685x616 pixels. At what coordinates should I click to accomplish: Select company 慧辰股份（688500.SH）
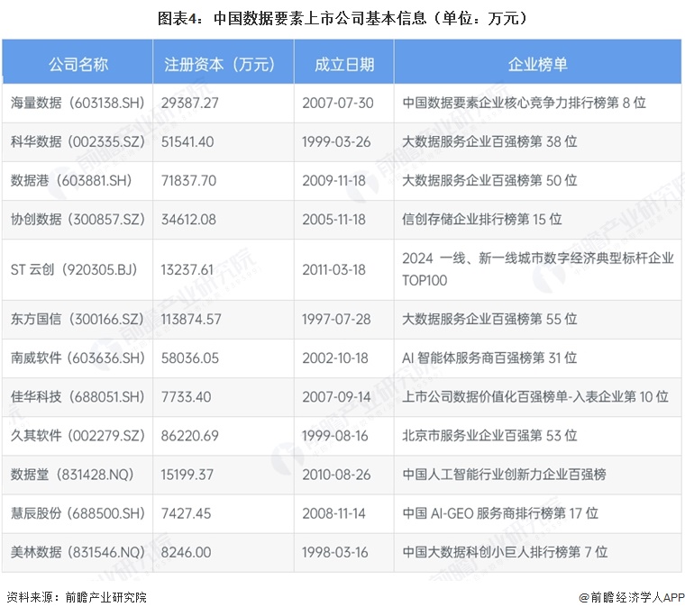coord(78,513)
